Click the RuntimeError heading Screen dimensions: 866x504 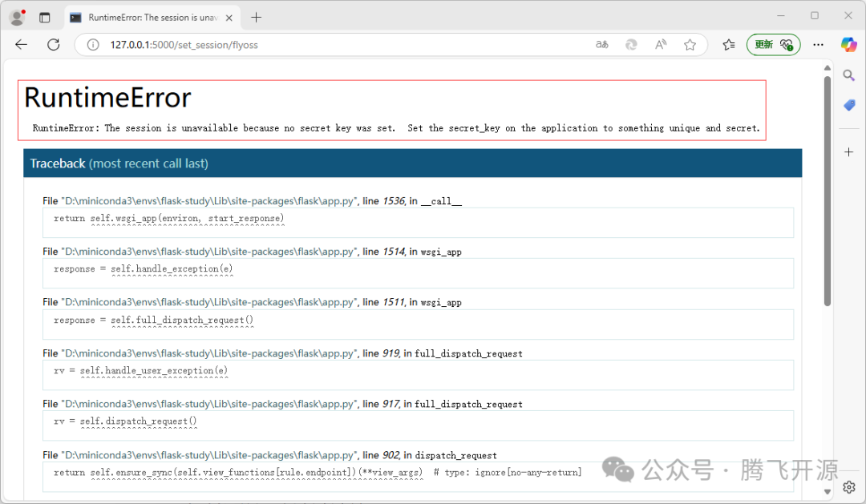click(x=107, y=98)
